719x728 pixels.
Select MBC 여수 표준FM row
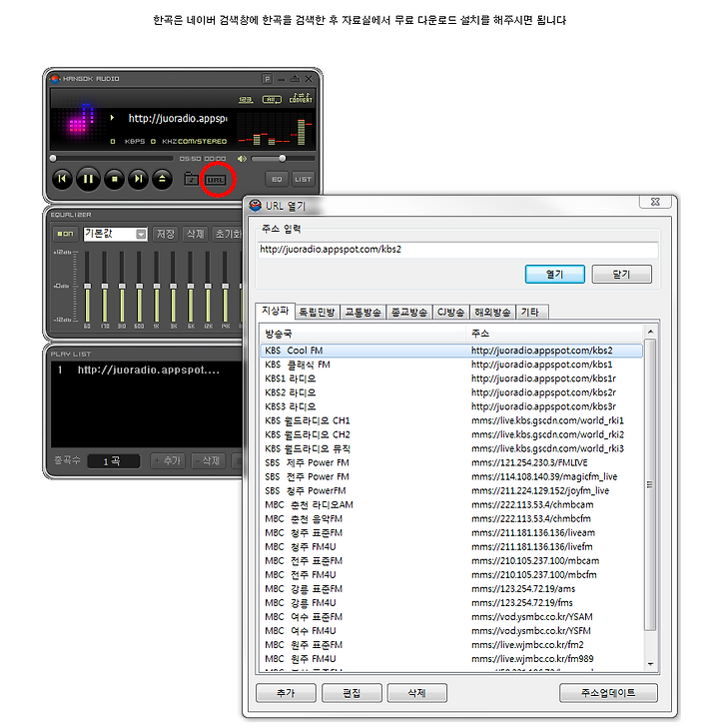[x=451, y=616]
